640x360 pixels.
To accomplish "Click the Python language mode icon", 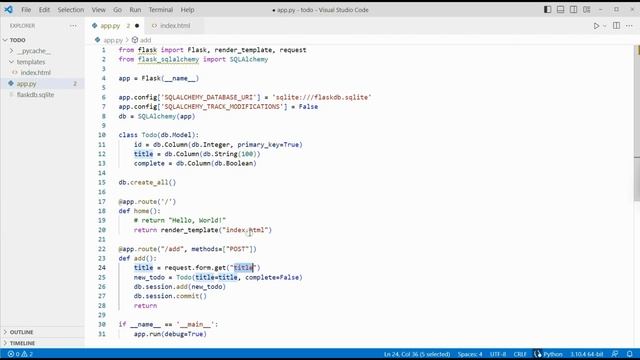I will coord(538,354).
